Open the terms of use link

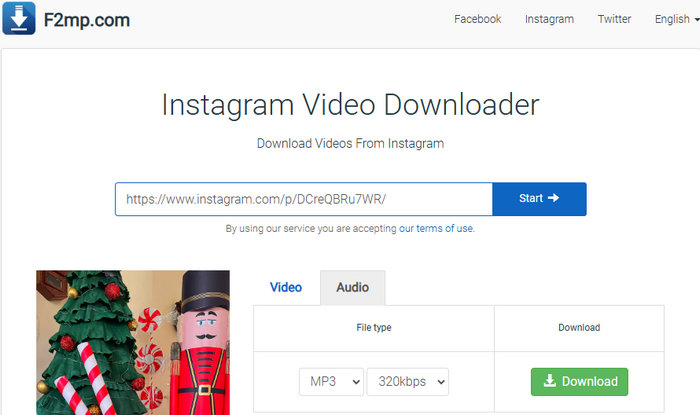[x=436, y=228]
